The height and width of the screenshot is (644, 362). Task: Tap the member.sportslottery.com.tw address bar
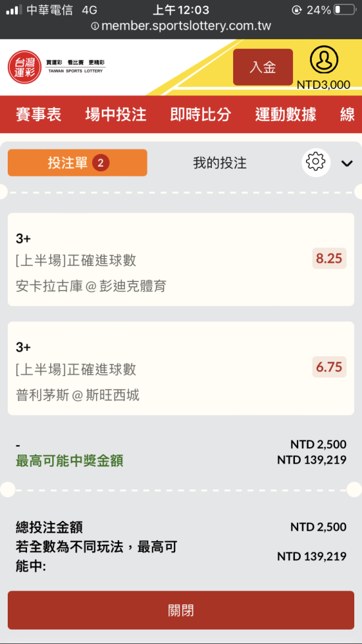(181, 26)
